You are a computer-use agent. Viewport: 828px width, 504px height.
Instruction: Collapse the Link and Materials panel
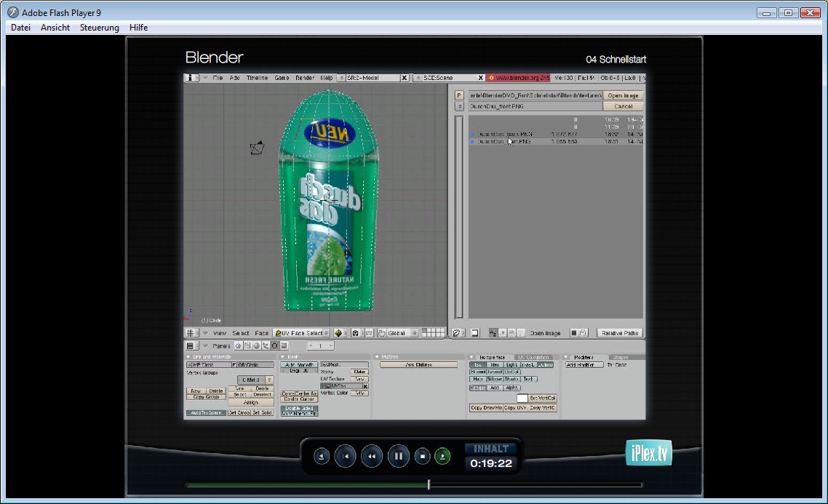(x=188, y=357)
